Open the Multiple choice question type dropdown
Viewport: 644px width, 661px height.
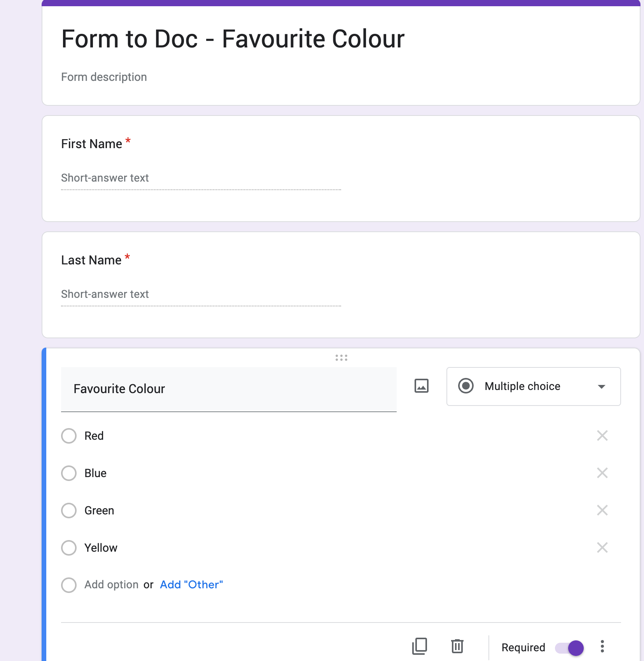pyautogui.click(x=533, y=386)
